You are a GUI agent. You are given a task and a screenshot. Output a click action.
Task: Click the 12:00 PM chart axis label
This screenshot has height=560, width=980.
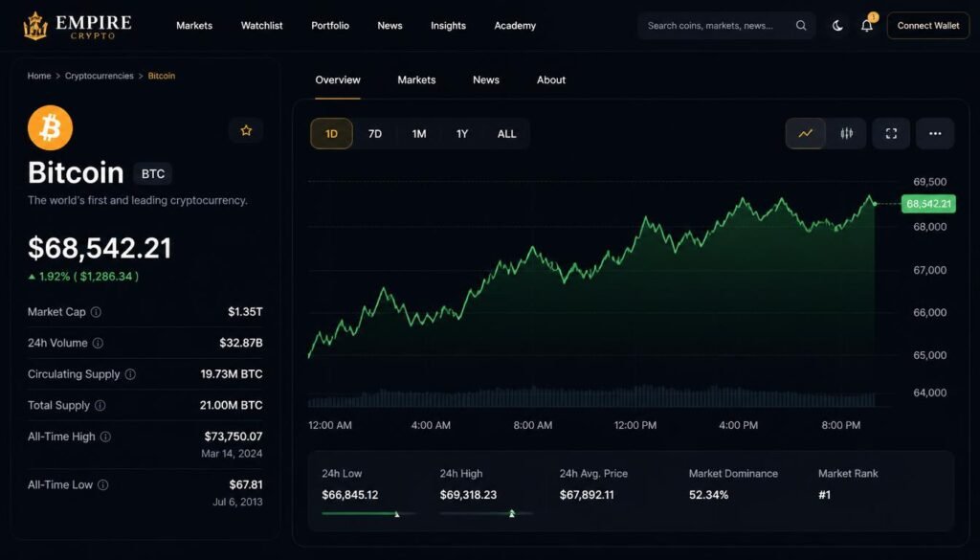tap(635, 425)
